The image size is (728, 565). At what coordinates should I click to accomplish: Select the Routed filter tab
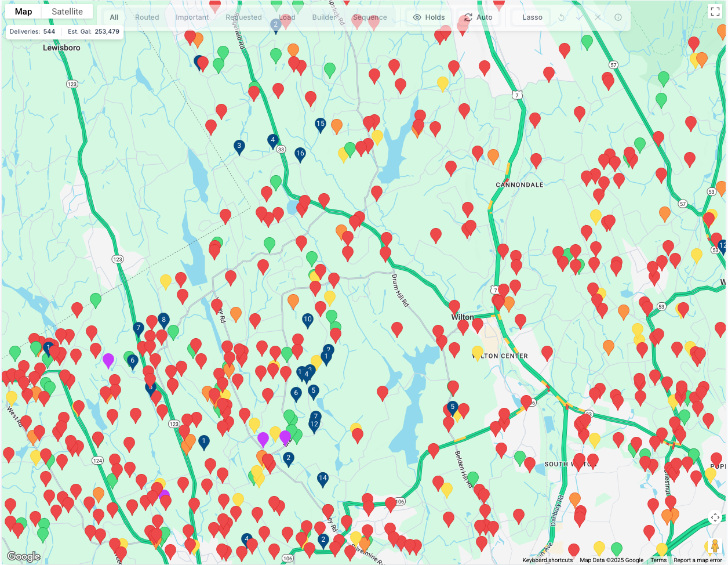click(x=147, y=17)
